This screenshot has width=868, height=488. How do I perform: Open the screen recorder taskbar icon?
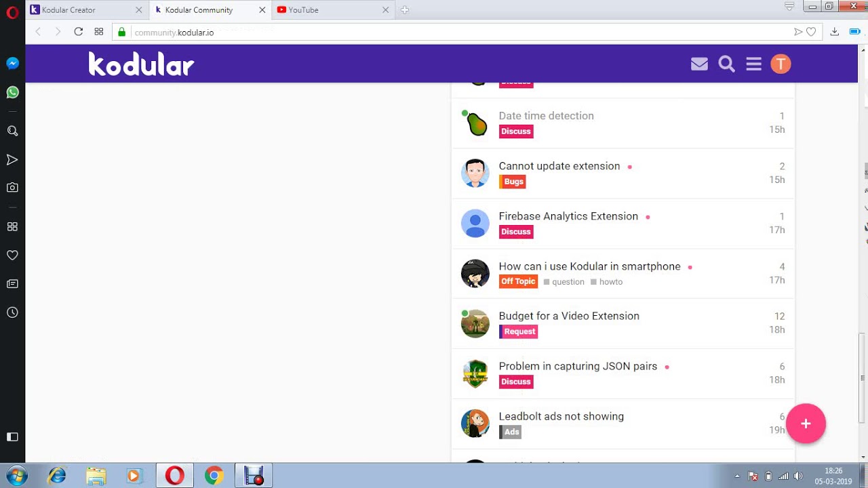point(254,476)
